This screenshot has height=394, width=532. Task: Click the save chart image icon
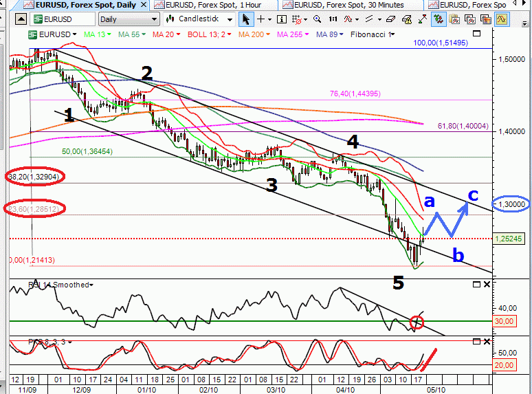point(486,19)
